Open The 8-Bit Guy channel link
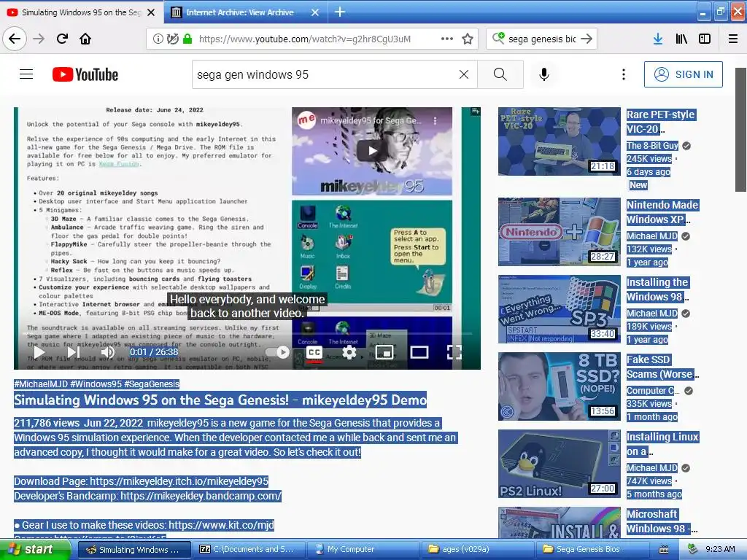This screenshot has width=747, height=560. click(652, 146)
